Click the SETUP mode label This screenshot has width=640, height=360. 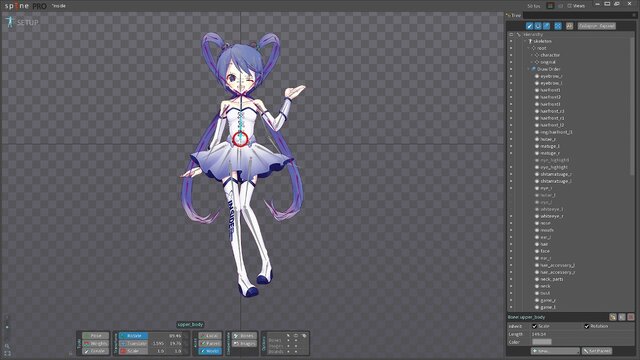27,22
